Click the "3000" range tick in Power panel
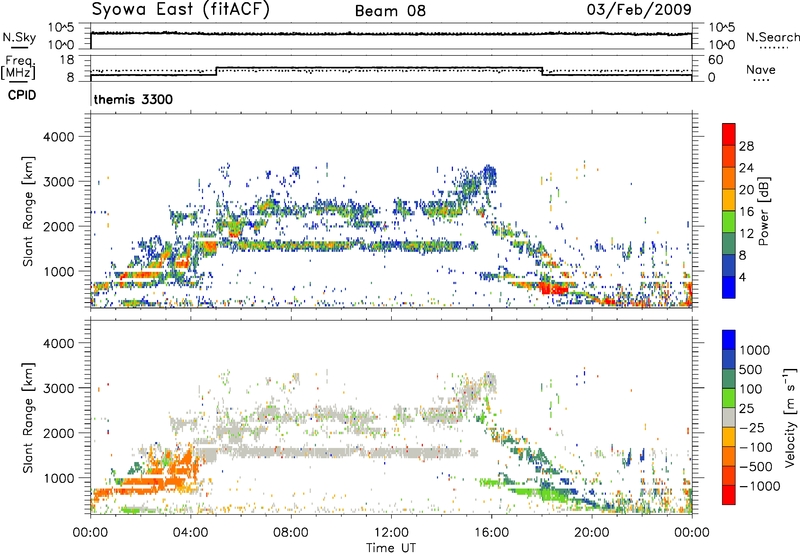Viewport: 800px width, 554px height. coord(59,182)
